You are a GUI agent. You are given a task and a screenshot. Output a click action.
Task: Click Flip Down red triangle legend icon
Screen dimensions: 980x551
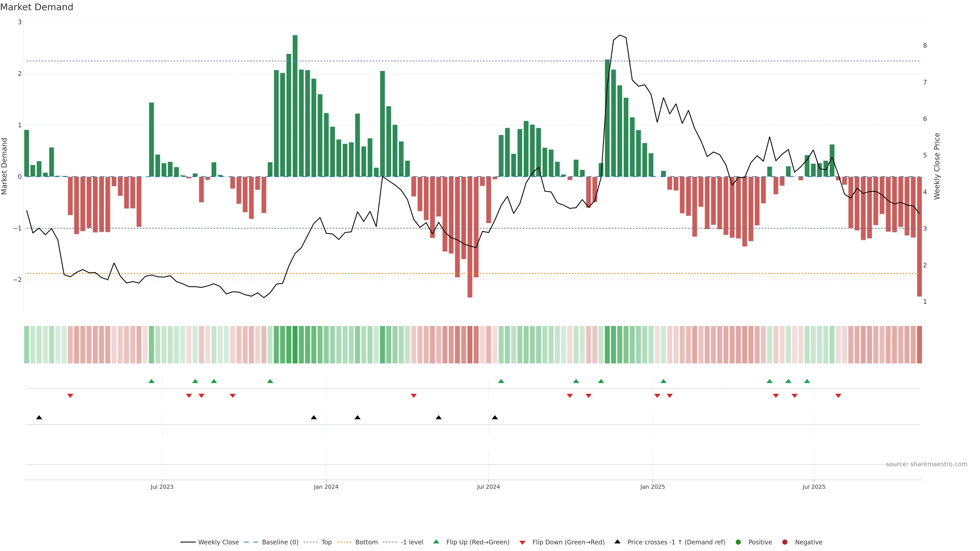522,543
